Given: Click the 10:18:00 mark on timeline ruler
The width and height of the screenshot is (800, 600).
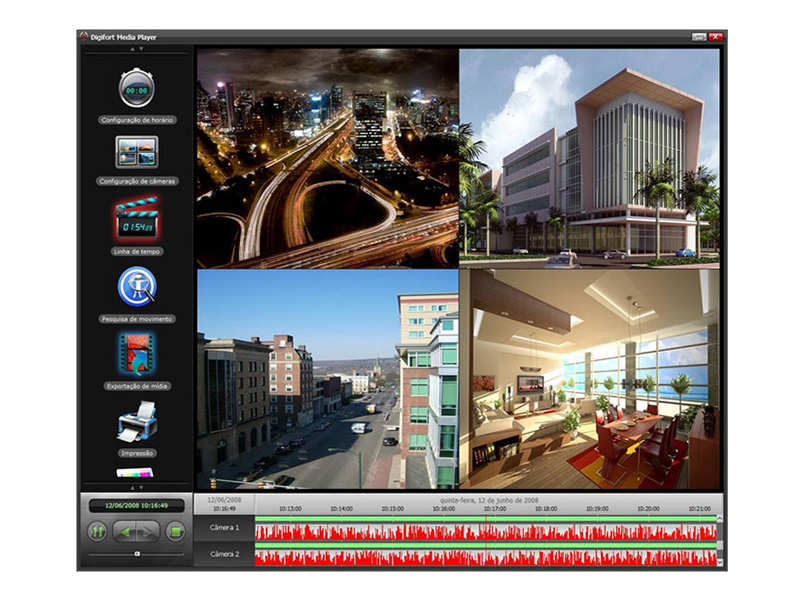Looking at the screenshot, I should pyautogui.click(x=546, y=508).
